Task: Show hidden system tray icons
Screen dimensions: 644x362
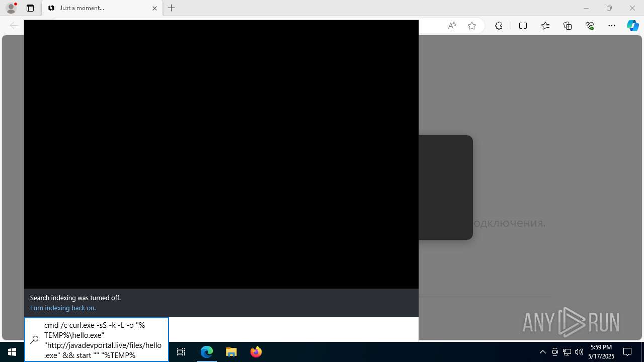Action: (x=542, y=352)
